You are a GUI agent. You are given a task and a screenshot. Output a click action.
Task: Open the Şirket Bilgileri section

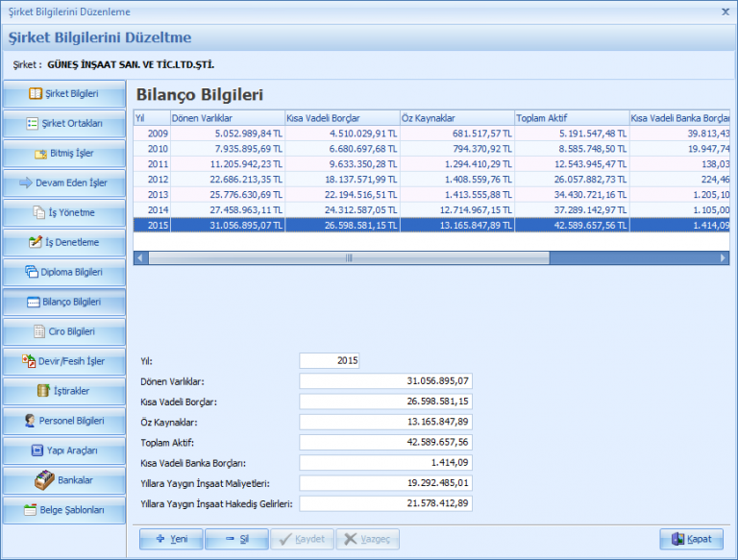click(64, 94)
